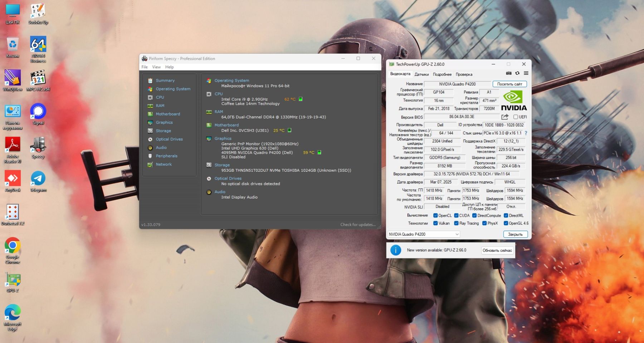Select Optical Drives in Speccy sidebar
This screenshot has height=343, width=644.
[169, 139]
